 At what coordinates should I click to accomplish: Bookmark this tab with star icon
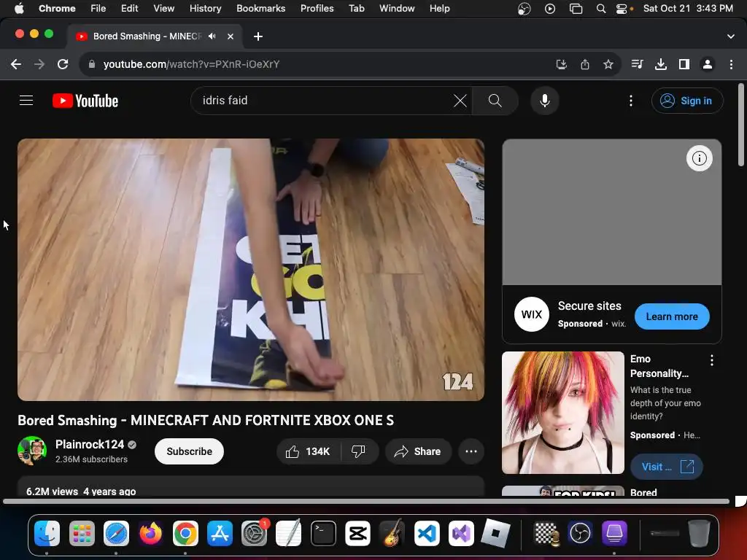608,64
